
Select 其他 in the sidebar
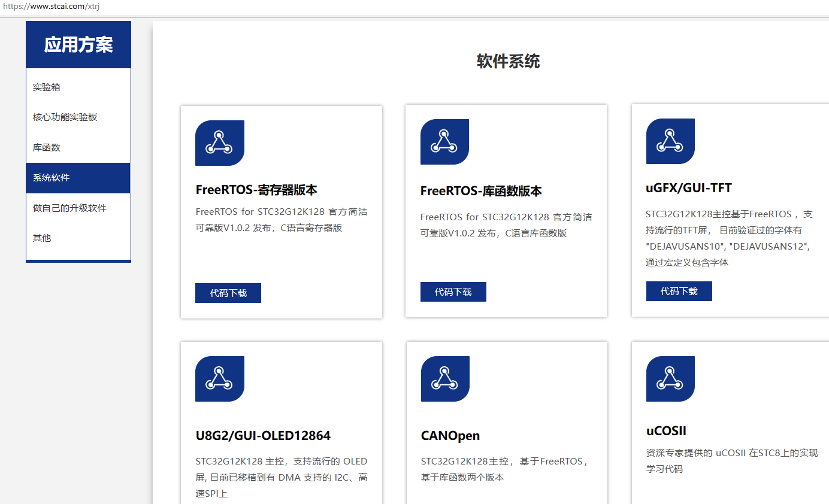point(78,238)
